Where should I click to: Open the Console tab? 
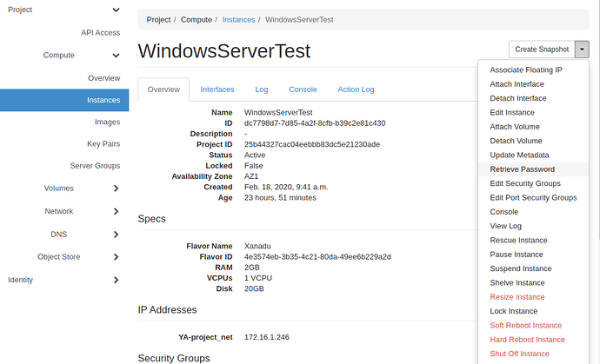[303, 89]
